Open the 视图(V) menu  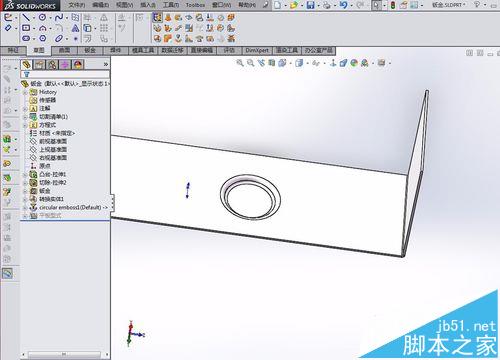click(124, 5)
